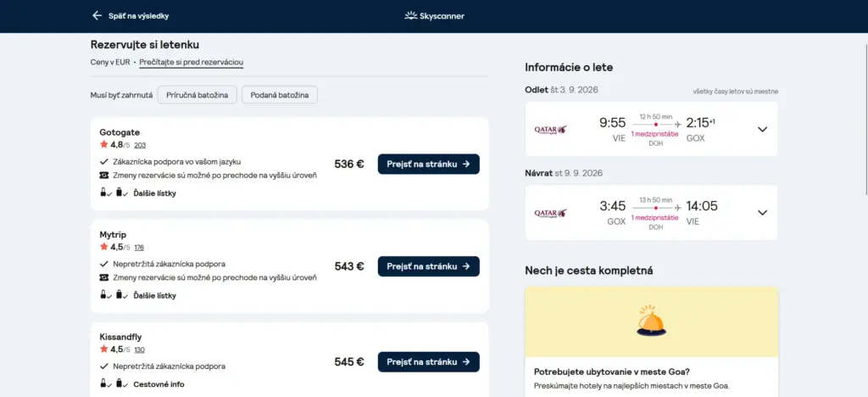Click the ticket change icon under Gotogate
This screenshot has height=397, width=868.
pos(104,176)
